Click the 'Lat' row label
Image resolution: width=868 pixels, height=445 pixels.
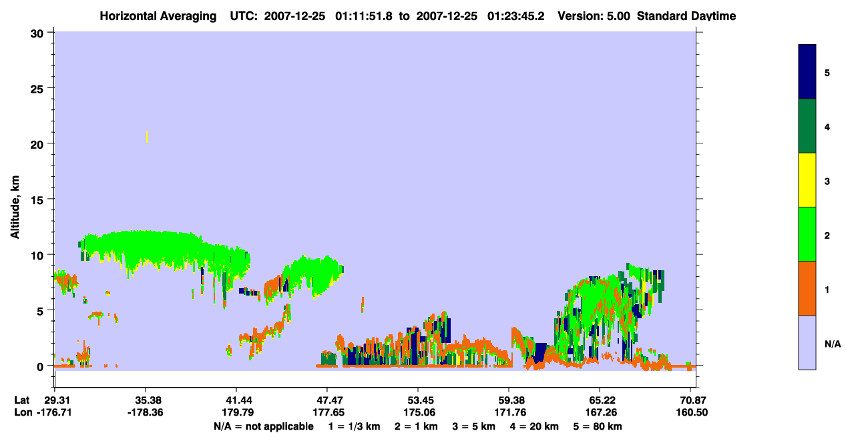[x=22, y=400]
